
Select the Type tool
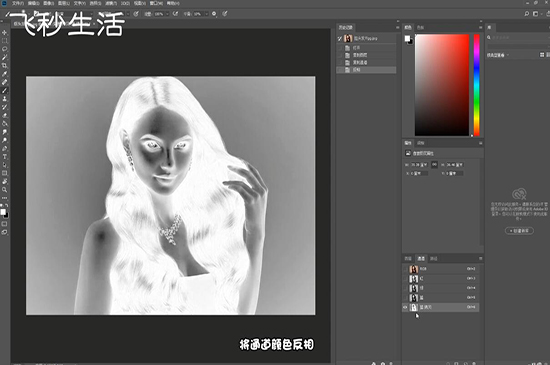pyautogui.click(x=5, y=157)
